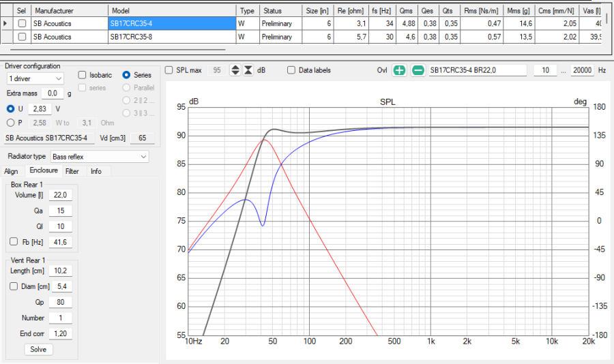Enable the Data labels checkbox
The height and width of the screenshot is (364, 614).
click(x=291, y=70)
